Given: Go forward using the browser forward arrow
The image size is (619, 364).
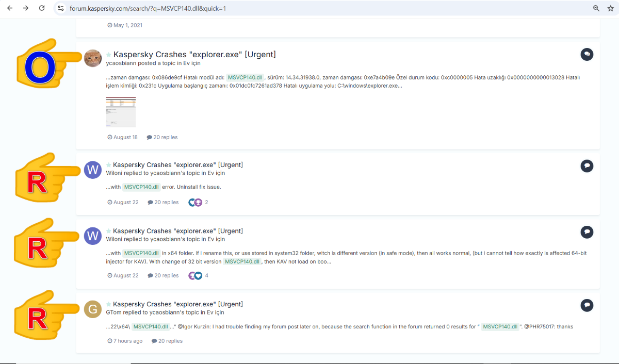Looking at the screenshot, I should [25, 8].
